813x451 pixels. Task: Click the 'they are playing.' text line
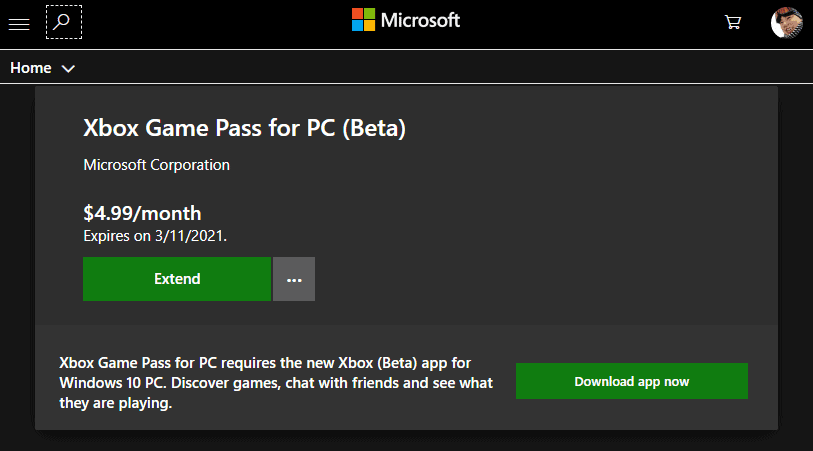pyautogui.click(x=116, y=403)
